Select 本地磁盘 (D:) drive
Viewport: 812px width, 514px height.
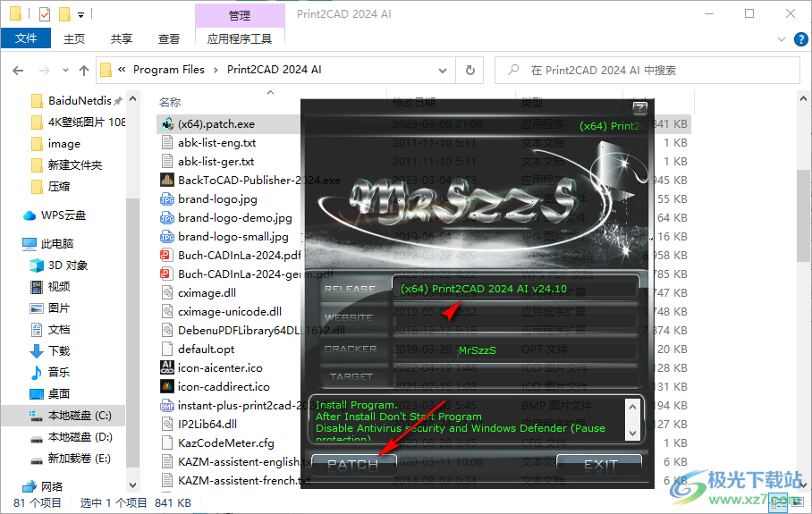tap(72, 437)
